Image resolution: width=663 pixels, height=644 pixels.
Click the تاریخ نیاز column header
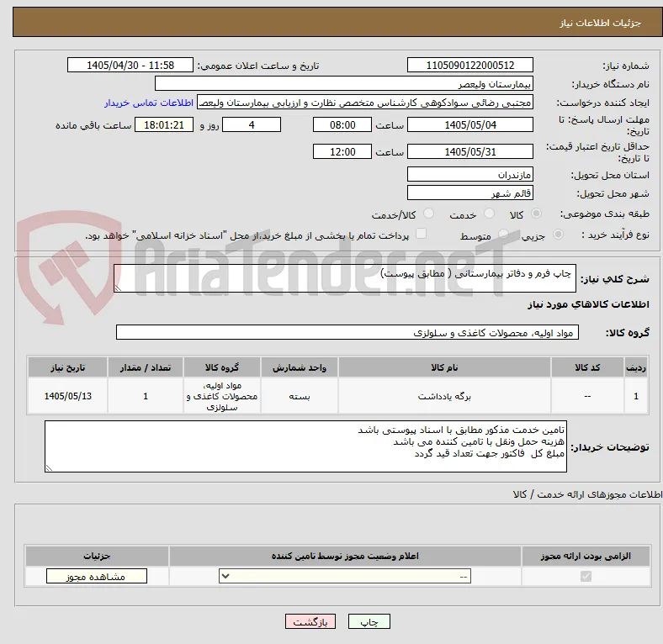click(x=67, y=367)
